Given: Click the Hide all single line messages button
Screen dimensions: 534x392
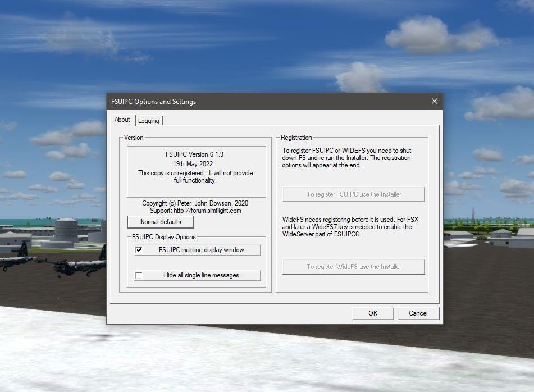Looking at the screenshot, I should pos(201,275).
